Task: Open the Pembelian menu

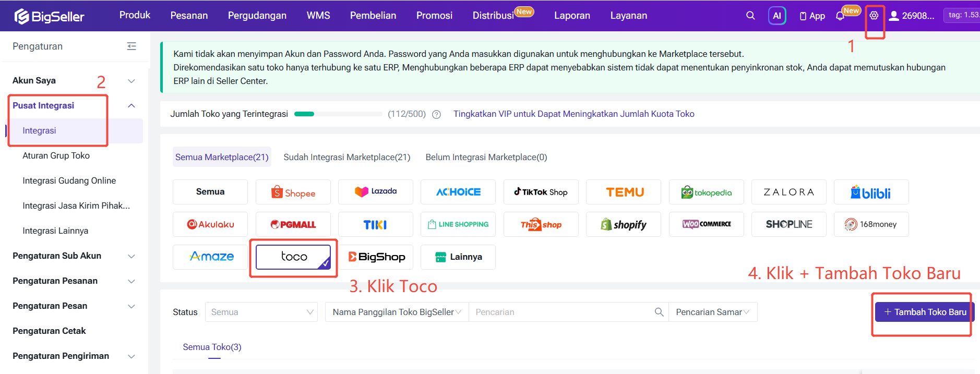Action: [373, 16]
